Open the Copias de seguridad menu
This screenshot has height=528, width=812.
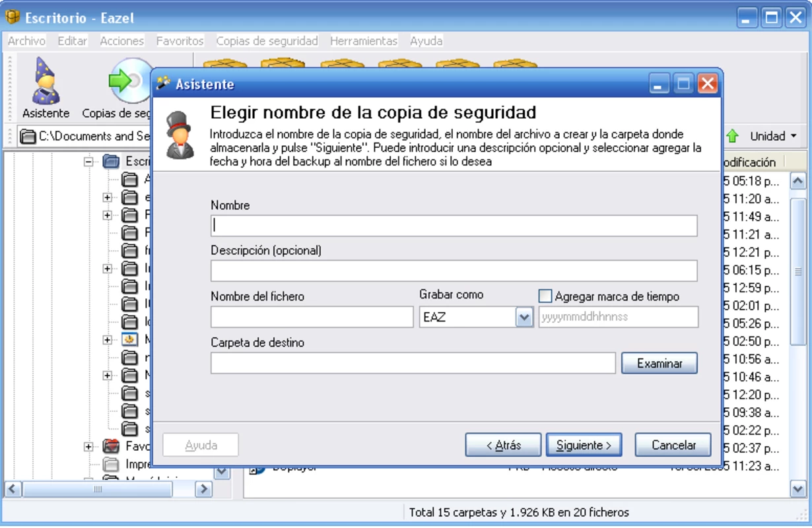(267, 41)
